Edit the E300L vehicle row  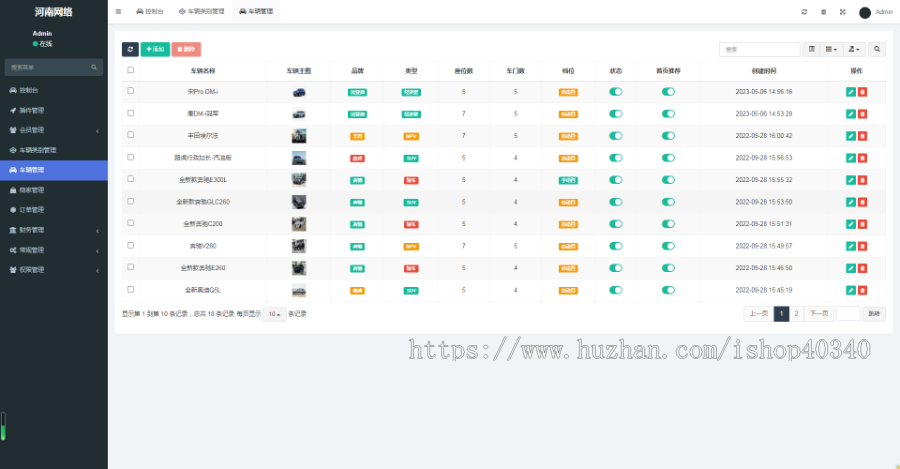pyautogui.click(x=851, y=180)
